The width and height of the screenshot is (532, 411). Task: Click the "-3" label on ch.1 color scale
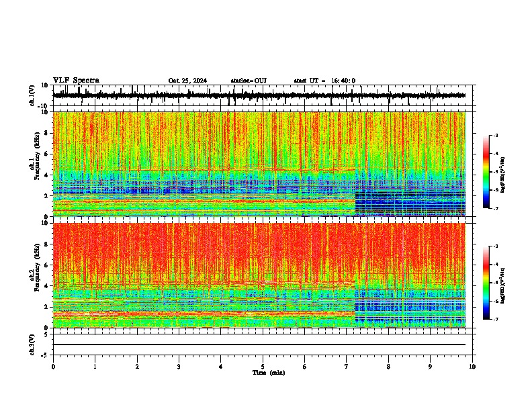(496, 136)
